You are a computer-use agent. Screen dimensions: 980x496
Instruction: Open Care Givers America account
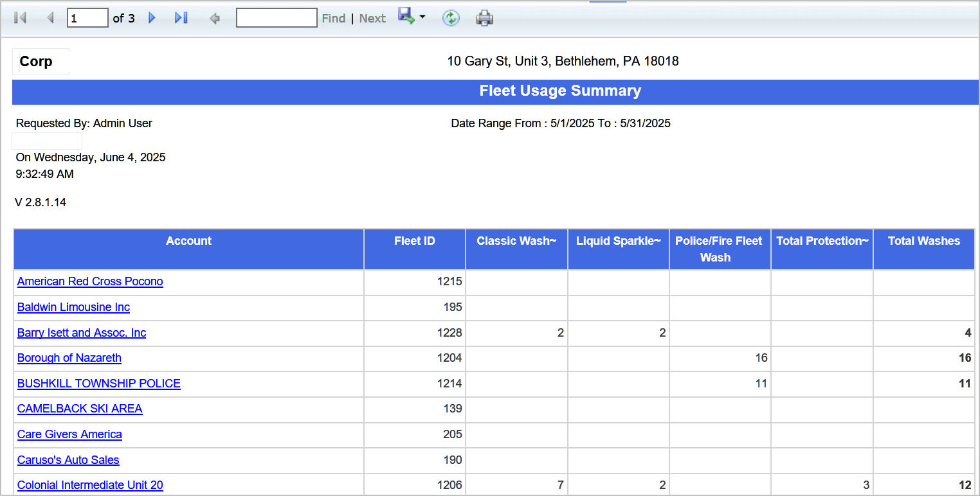pyautogui.click(x=69, y=434)
